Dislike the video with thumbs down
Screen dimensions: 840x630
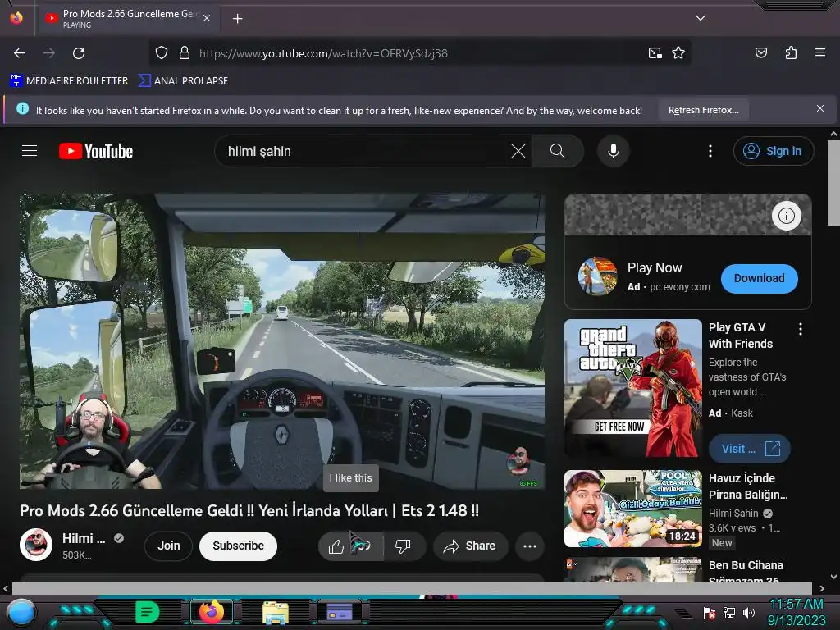coord(403,546)
